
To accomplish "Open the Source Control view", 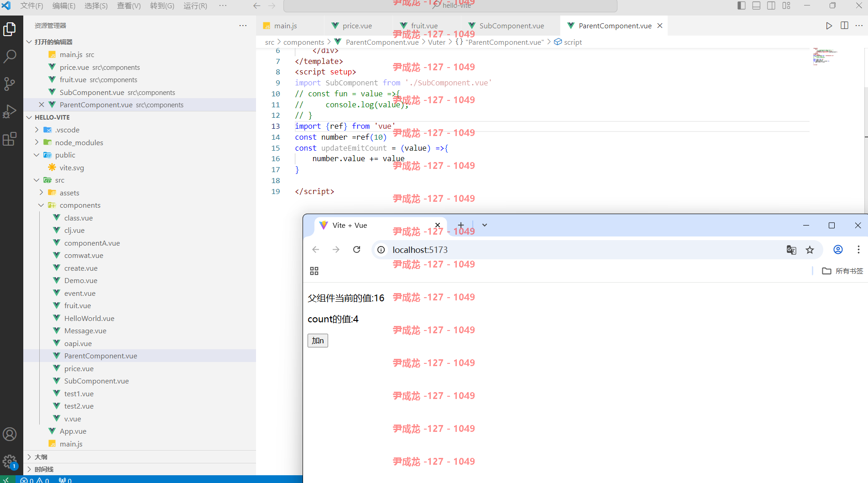I will pos(10,84).
